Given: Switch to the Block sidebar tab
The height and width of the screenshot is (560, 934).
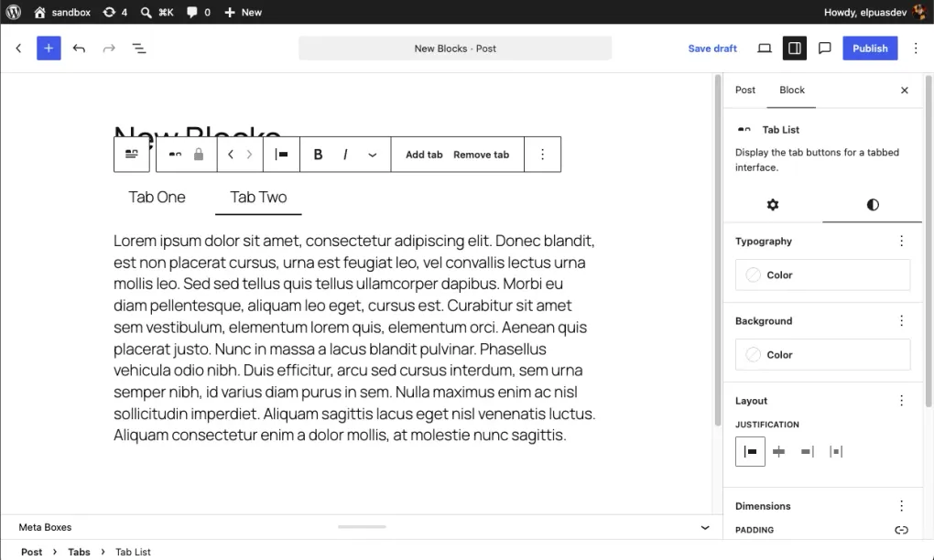Looking at the screenshot, I should click(792, 90).
